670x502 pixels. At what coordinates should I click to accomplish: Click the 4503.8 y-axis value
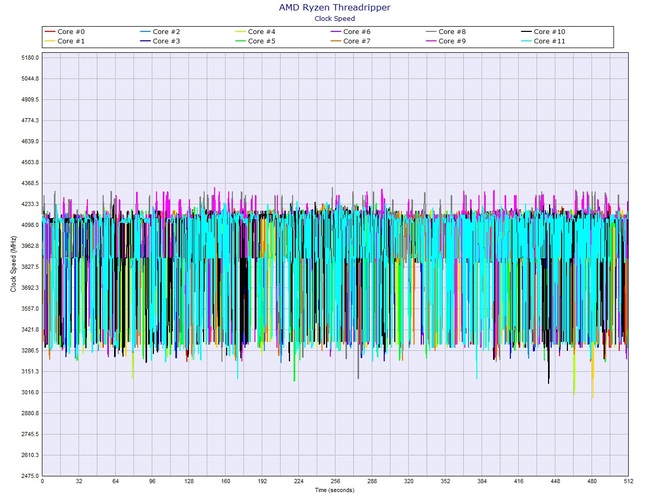[30, 162]
